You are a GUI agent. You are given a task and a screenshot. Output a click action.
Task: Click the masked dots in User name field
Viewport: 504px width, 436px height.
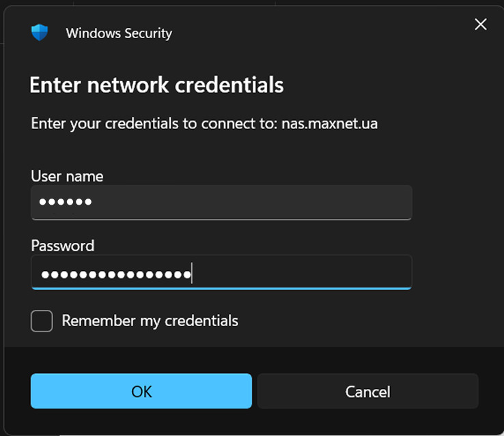(x=66, y=202)
